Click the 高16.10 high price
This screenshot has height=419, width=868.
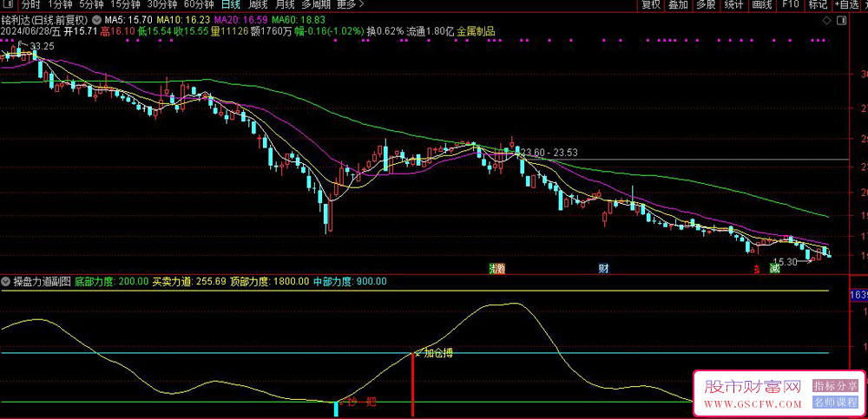point(117,31)
